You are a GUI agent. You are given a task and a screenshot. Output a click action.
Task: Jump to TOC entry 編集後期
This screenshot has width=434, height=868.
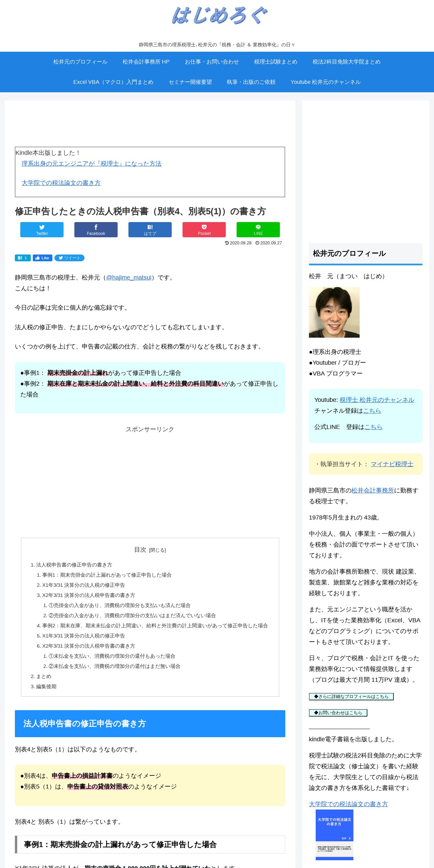(46, 686)
